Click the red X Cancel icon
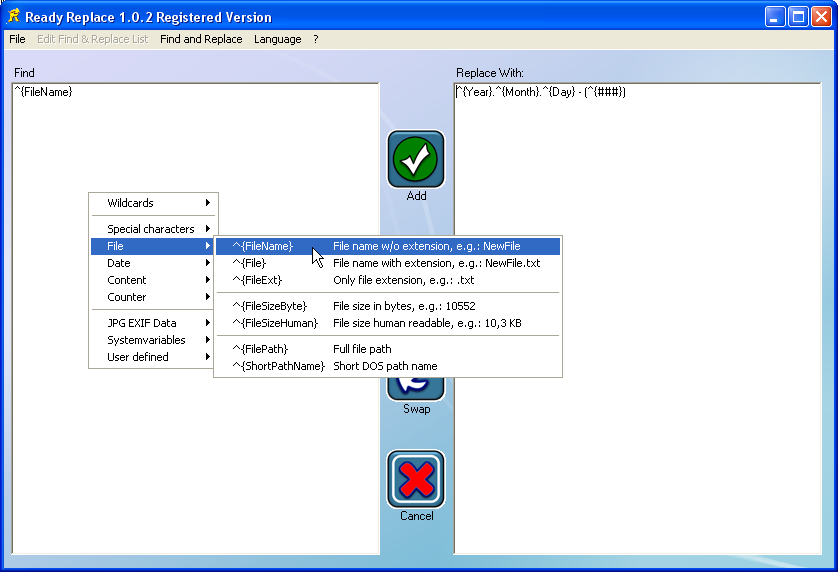This screenshot has width=838, height=572. pos(416,479)
